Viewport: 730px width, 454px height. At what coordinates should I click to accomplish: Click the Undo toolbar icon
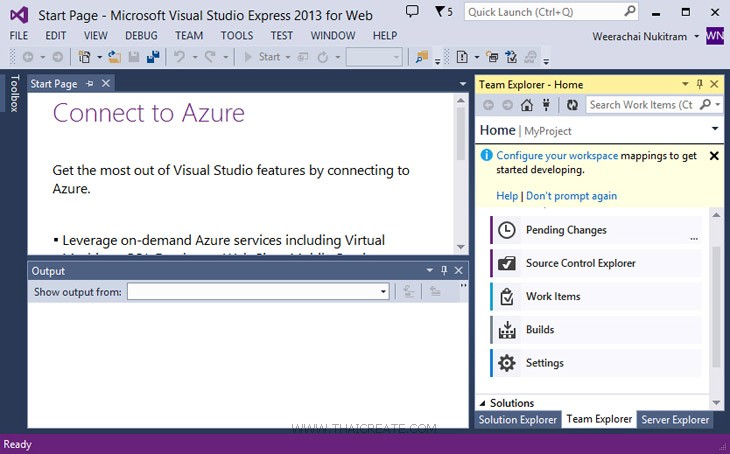[179, 57]
